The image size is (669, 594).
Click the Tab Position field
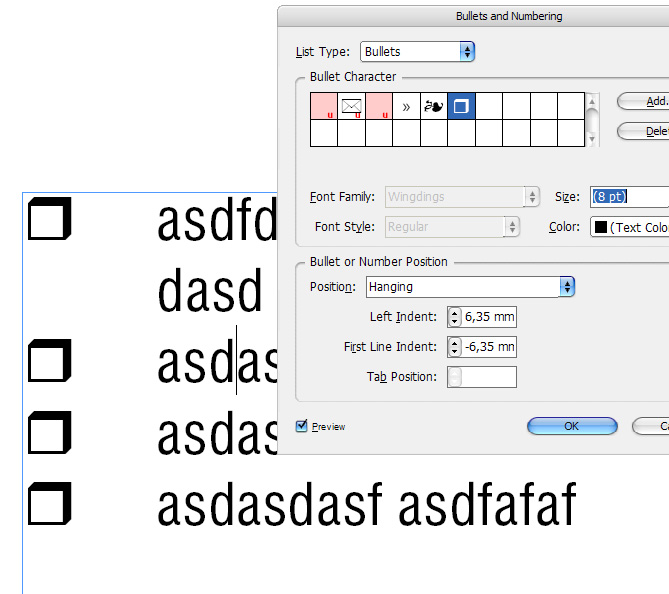coord(482,377)
